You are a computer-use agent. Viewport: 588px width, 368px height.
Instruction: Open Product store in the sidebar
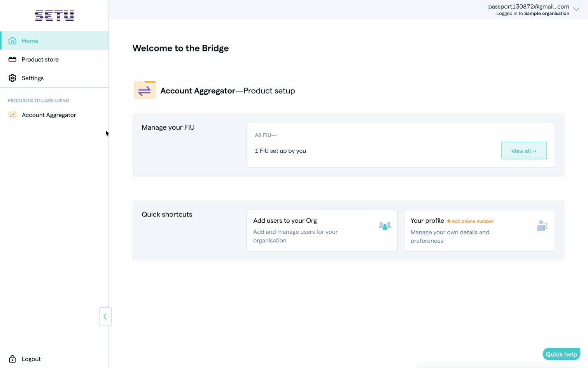[x=40, y=59]
